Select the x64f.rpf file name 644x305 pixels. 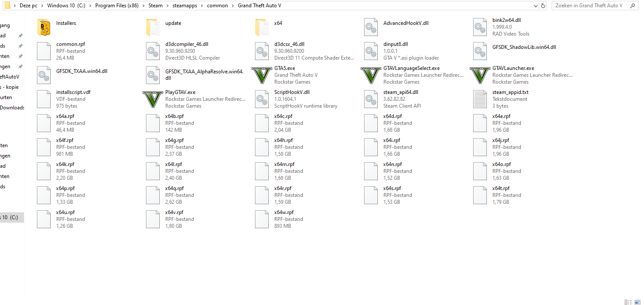(65, 140)
